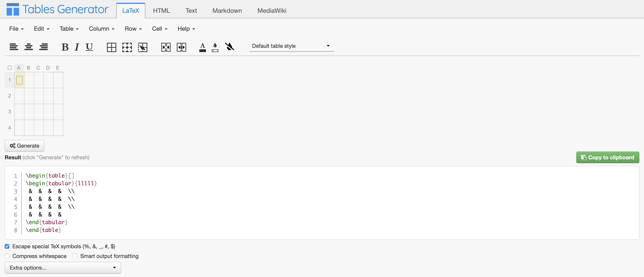Open the File menu

coord(16,29)
